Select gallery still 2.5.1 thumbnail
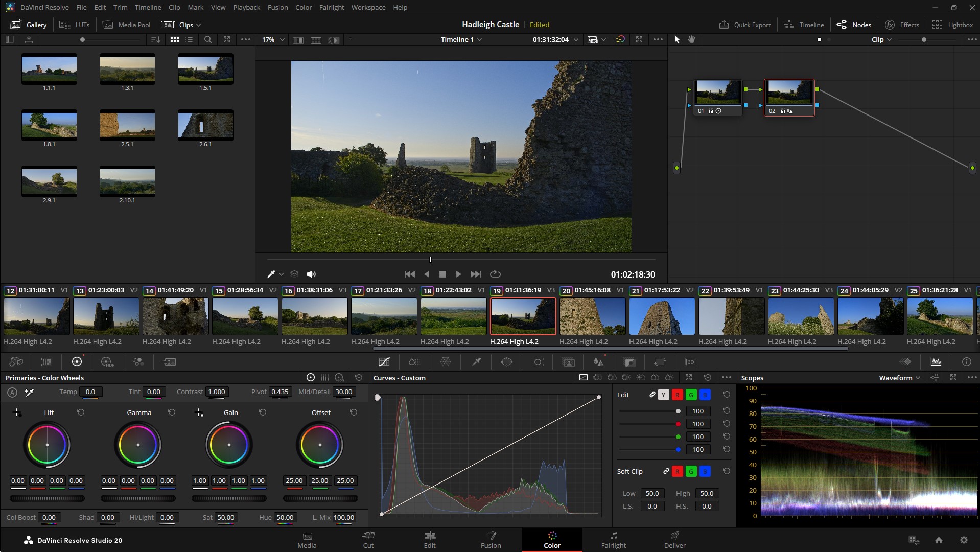This screenshot has height=552, width=980. click(127, 125)
